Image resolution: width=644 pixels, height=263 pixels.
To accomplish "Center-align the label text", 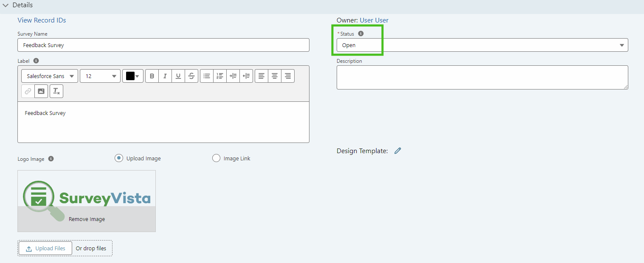I will tap(274, 76).
